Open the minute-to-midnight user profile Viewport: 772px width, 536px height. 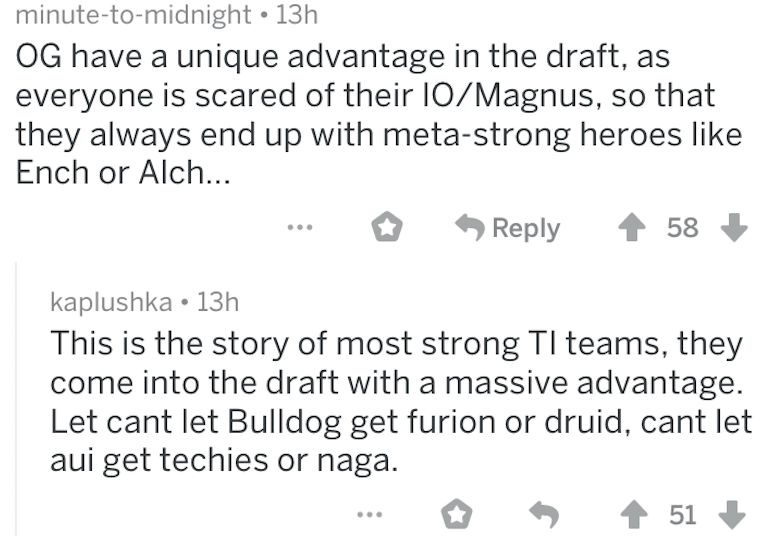tap(134, 14)
